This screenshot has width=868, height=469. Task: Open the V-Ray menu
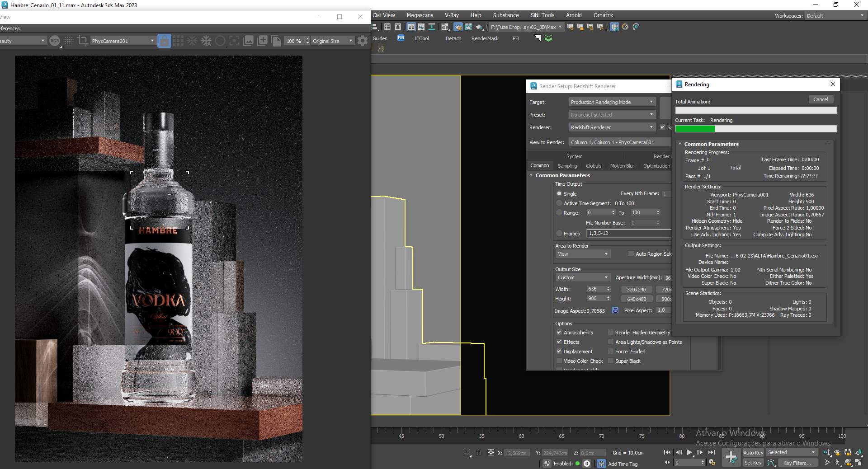(451, 15)
